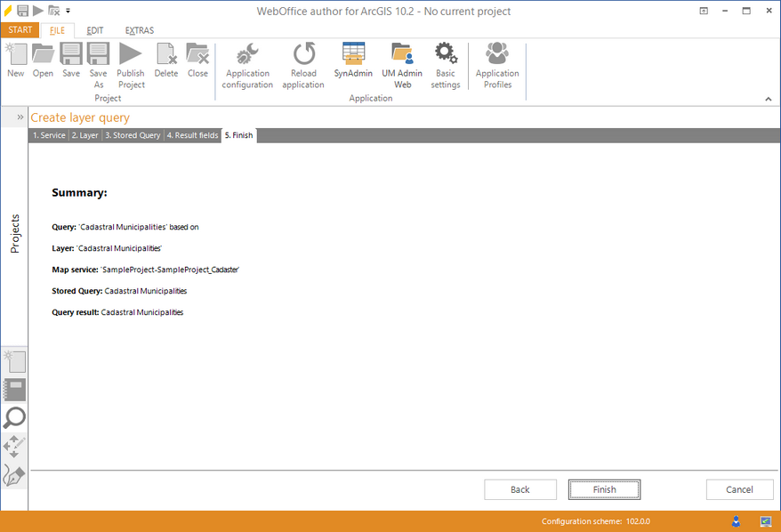Open the quick access toolbar dropdown

[66, 12]
